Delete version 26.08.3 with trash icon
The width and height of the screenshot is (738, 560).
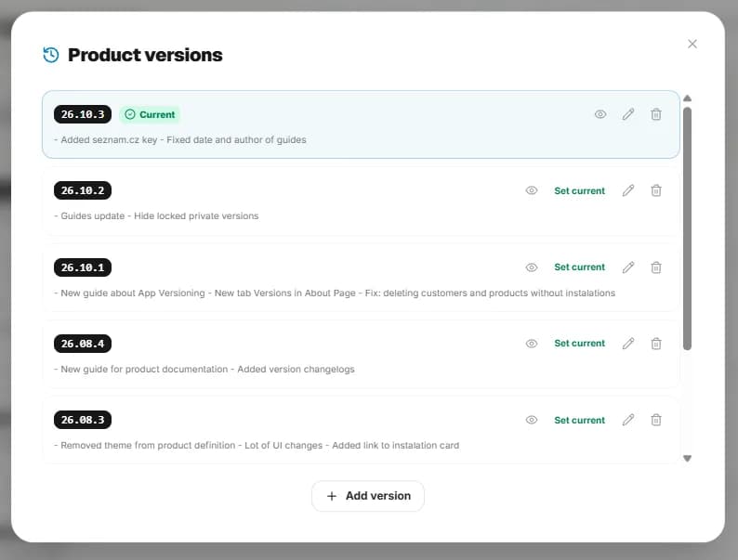click(655, 420)
